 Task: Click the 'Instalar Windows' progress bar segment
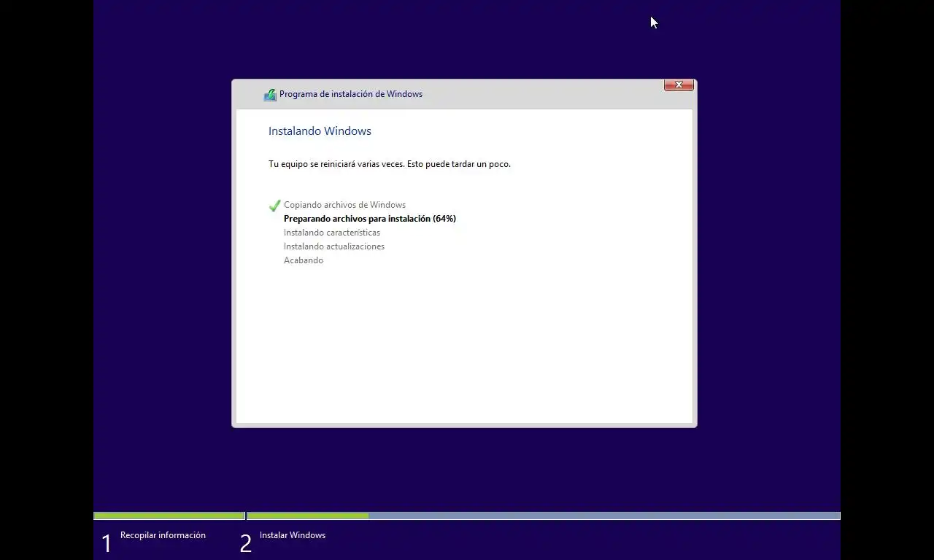point(544,516)
